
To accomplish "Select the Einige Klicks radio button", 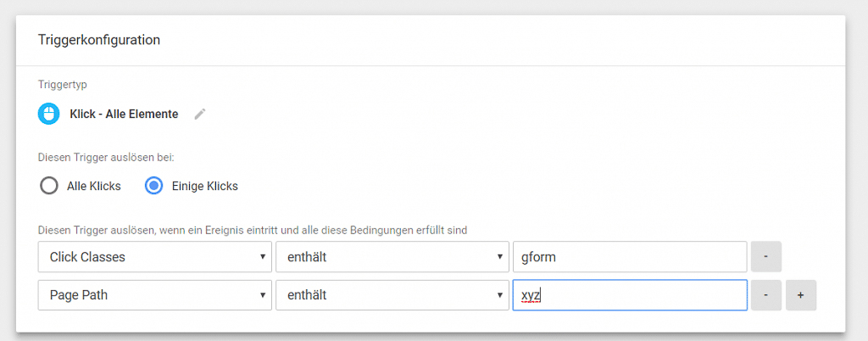I will 153,186.
